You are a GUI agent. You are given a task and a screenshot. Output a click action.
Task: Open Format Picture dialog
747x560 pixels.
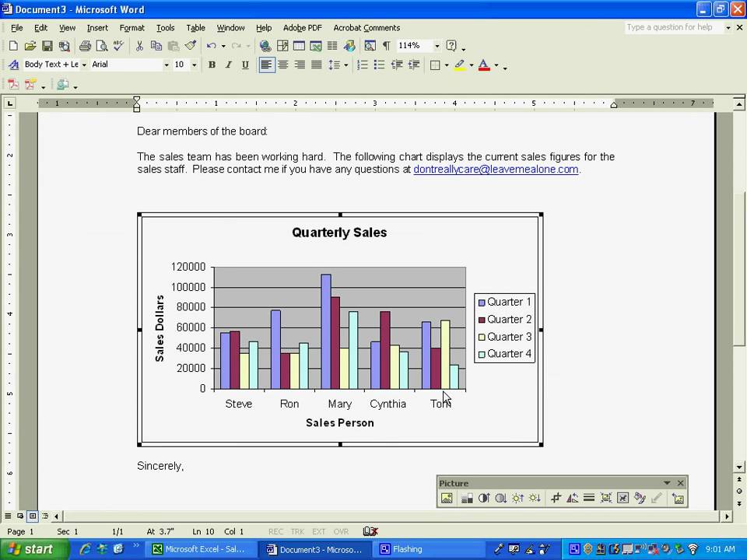[640, 498]
